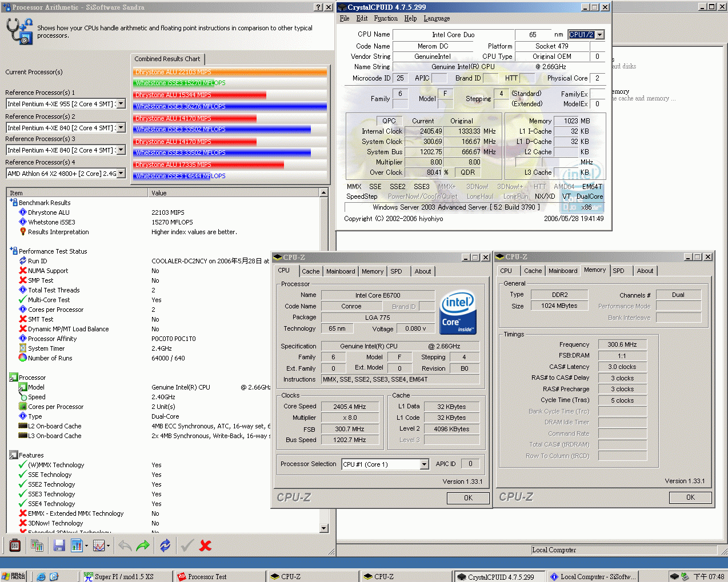Click the combined results copy icon in Sandra toolbar
This screenshot has height=582, width=728.
point(37,545)
